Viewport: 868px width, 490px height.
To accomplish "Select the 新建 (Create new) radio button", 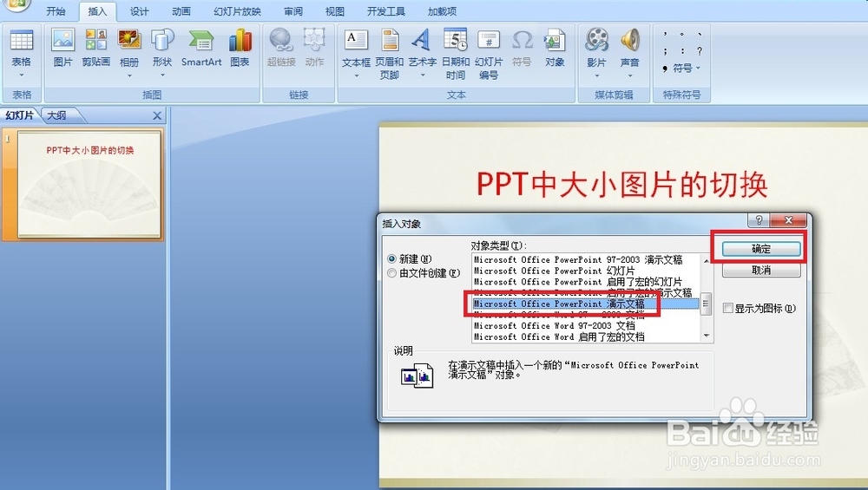I will (x=392, y=258).
